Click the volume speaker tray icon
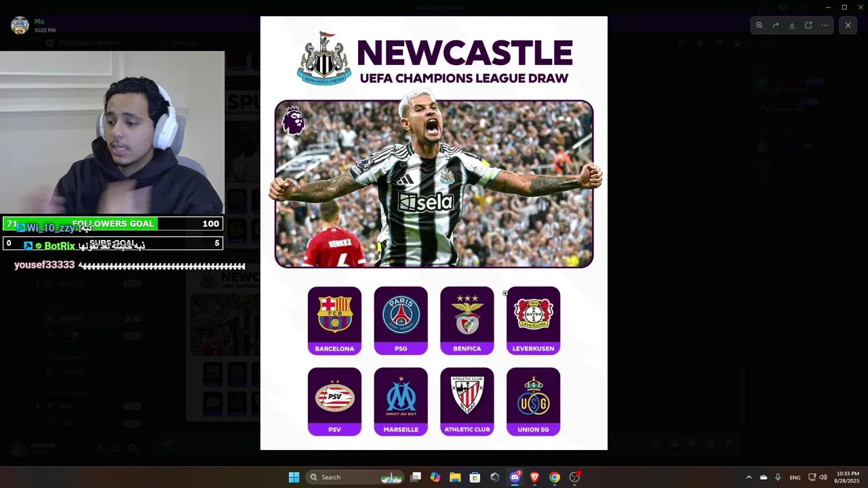This screenshot has height=488, width=868. [x=823, y=477]
